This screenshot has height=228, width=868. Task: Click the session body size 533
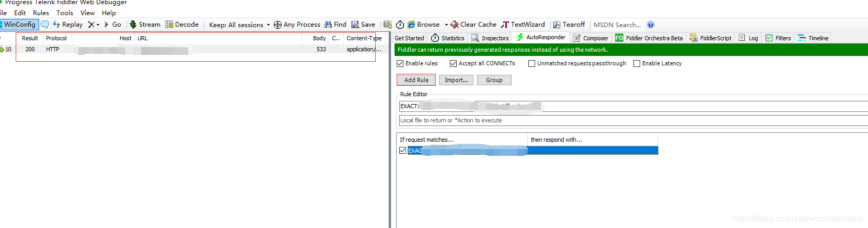click(321, 49)
